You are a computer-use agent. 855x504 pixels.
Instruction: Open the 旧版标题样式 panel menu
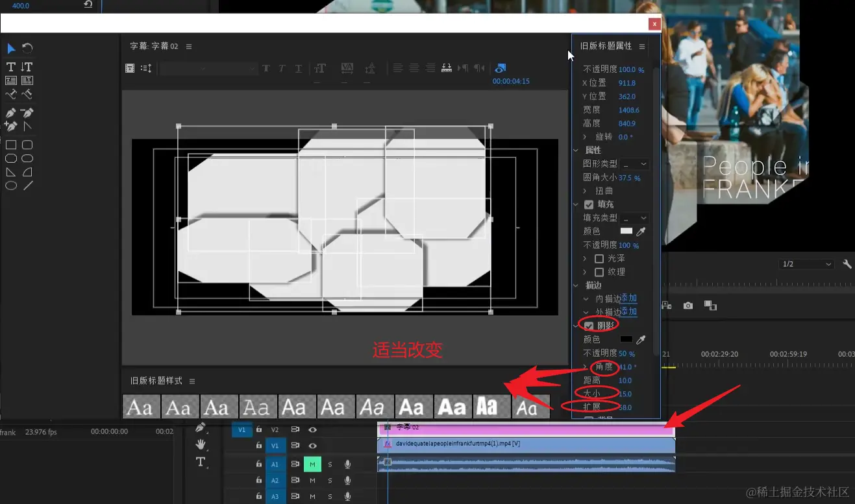point(192,381)
